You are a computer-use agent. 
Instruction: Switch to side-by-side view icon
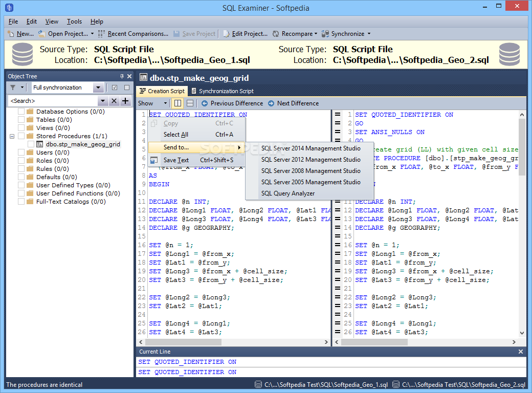pos(178,103)
